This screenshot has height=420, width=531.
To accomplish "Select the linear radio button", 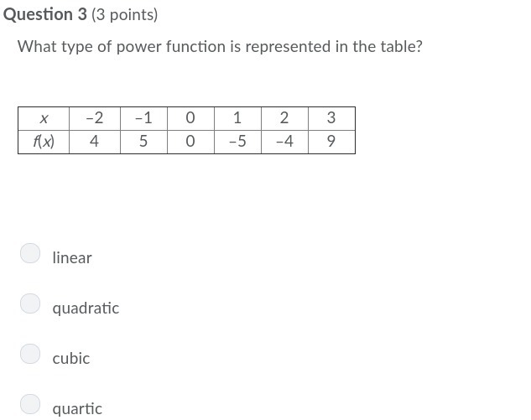I will [30, 253].
